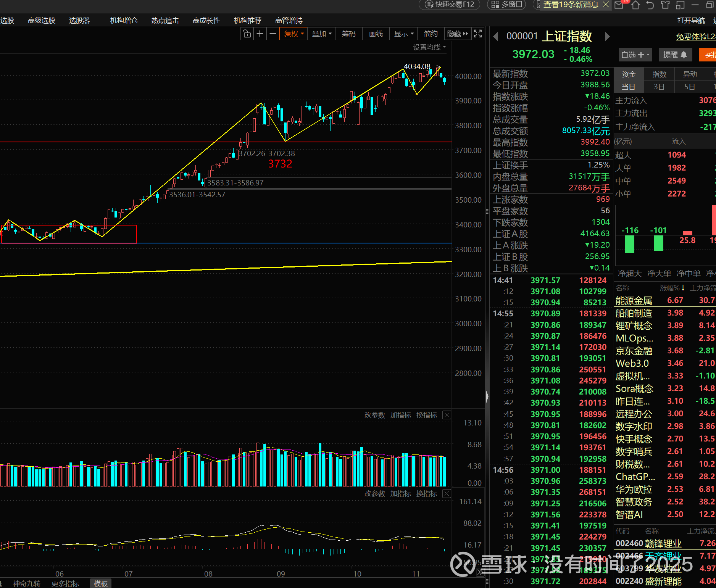View the 19 new messages notice

point(570,5)
